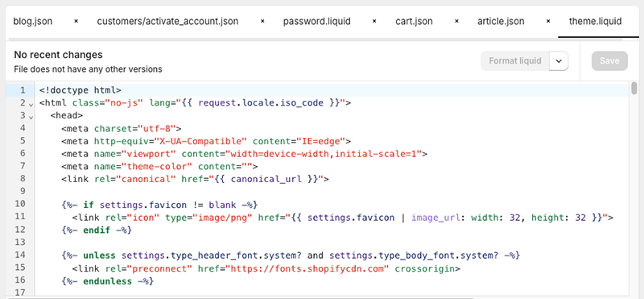The height and width of the screenshot is (299, 644).
Task: Click the vertical scrollbar thumb of editor
Action: (x=634, y=88)
